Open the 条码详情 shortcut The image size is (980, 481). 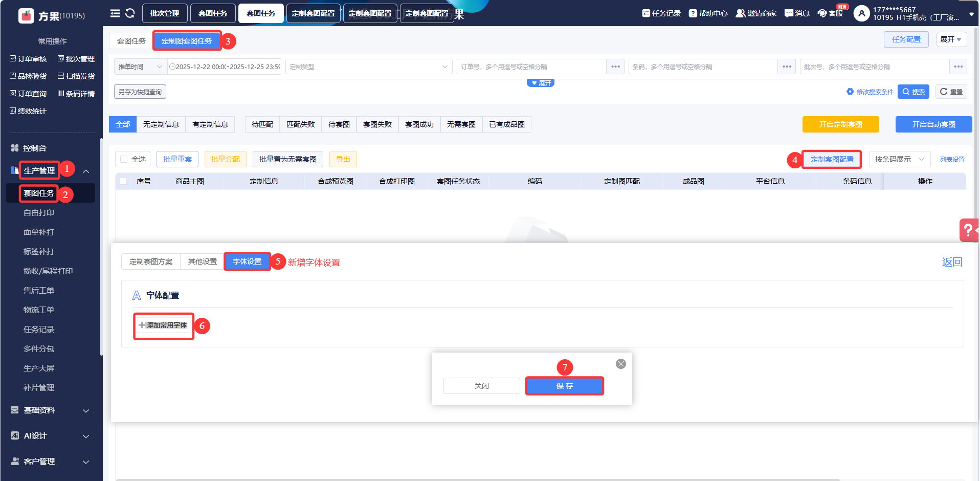coord(76,94)
